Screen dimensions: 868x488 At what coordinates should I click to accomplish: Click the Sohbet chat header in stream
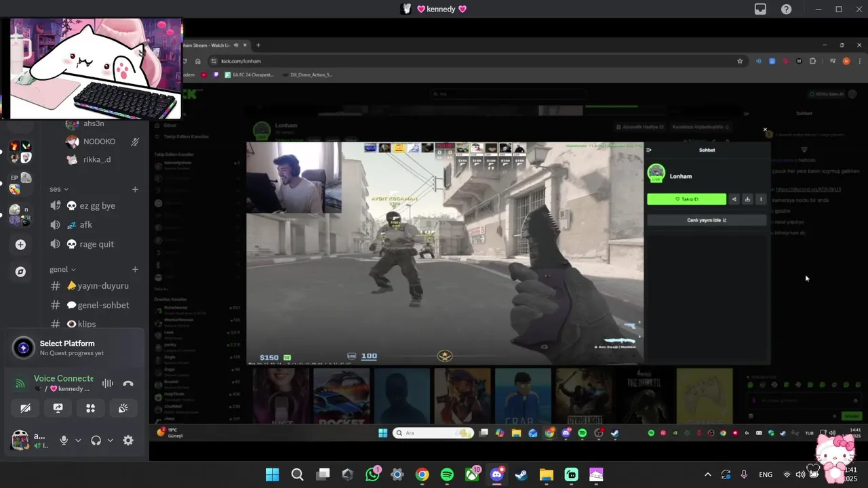click(707, 150)
